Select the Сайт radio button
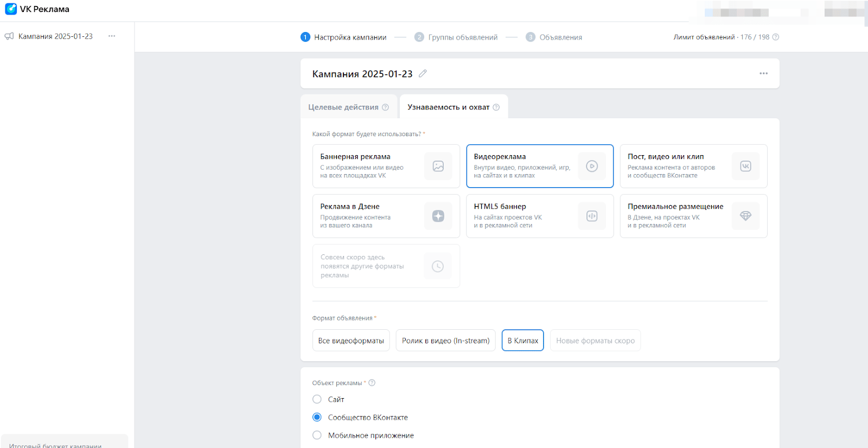 [317, 399]
